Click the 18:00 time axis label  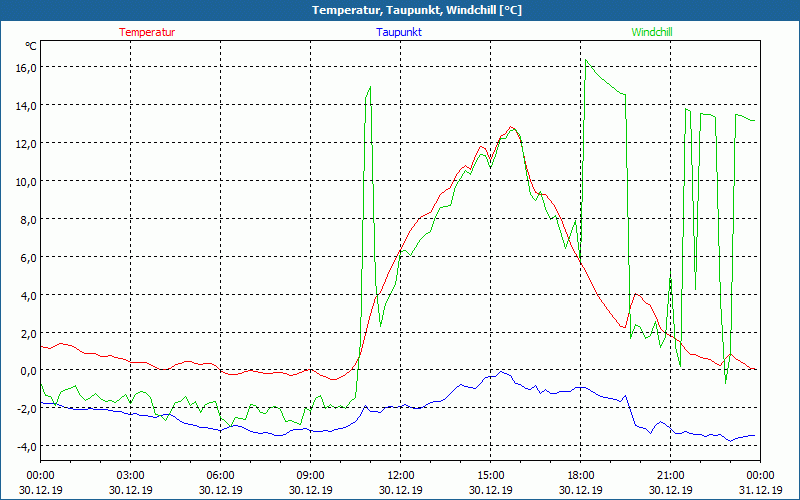[x=581, y=476]
